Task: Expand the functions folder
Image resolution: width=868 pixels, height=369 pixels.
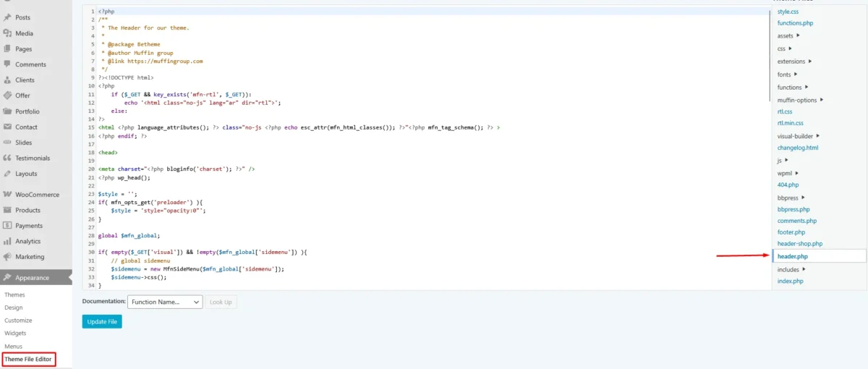Action: click(792, 88)
